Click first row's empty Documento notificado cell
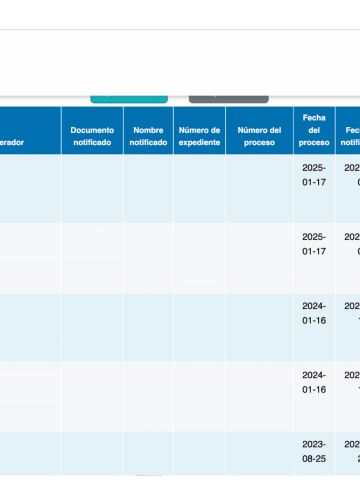The width and height of the screenshot is (360, 504). 92,189
